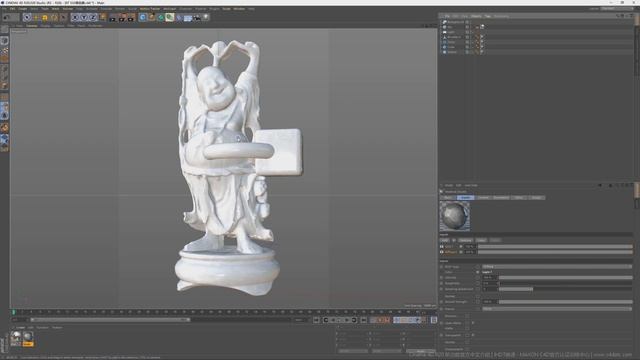The width and height of the screenshot is (640, 360).
Task: Open the viewport Display menu
Action: (x=45, y=25)
